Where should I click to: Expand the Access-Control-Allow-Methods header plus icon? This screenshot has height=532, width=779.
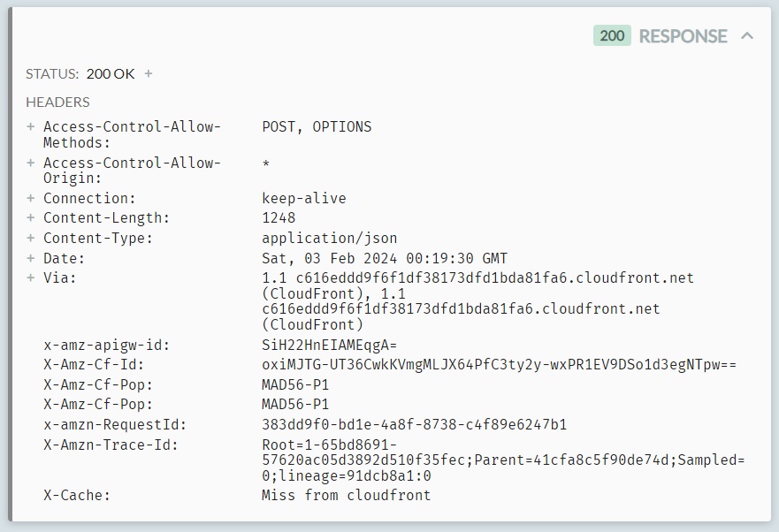click(31, 126)
